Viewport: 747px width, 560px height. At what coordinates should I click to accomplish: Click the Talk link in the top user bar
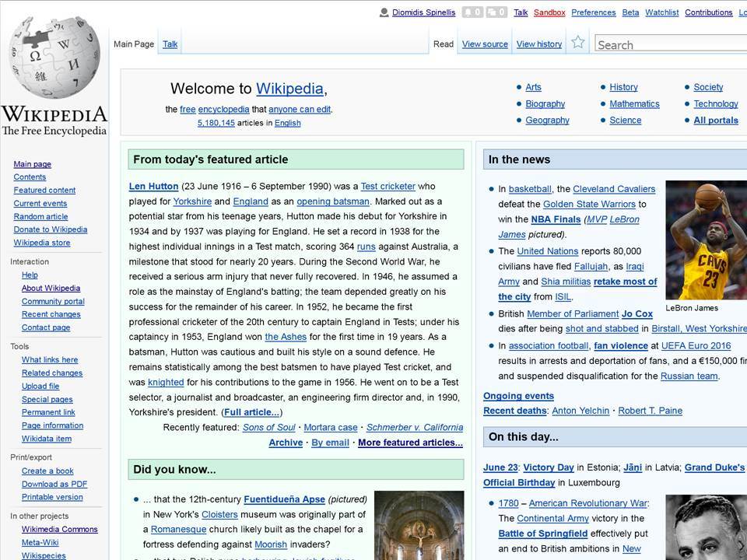(521, 12)
